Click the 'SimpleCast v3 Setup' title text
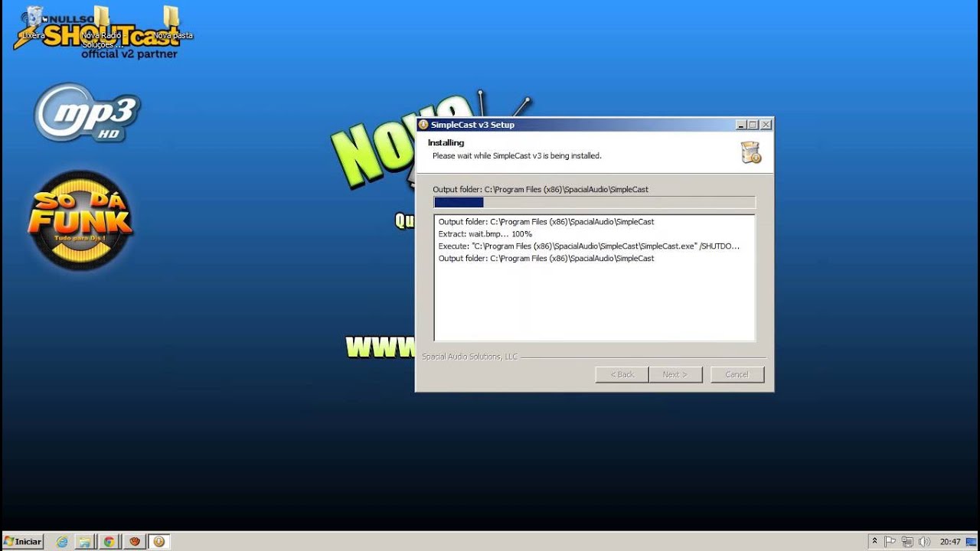Viewport: 980px width, 551px height. point(472,124)
